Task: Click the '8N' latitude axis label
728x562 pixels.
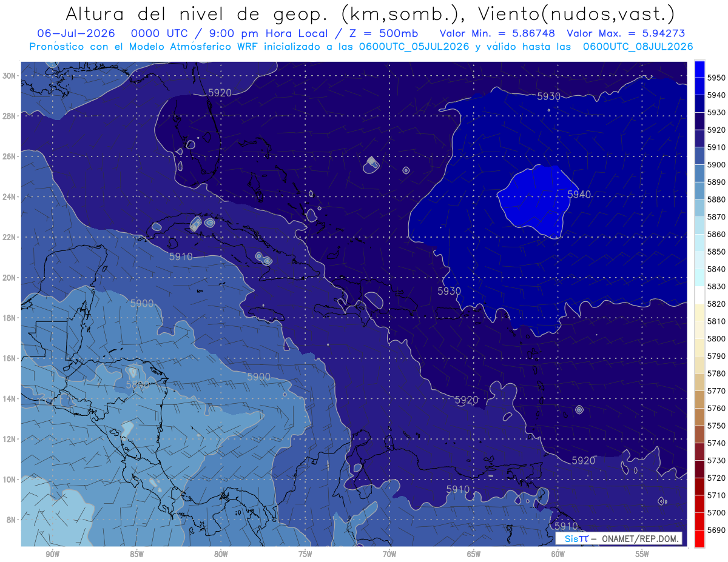Action: pyautogui.click(x=11, y=520)
